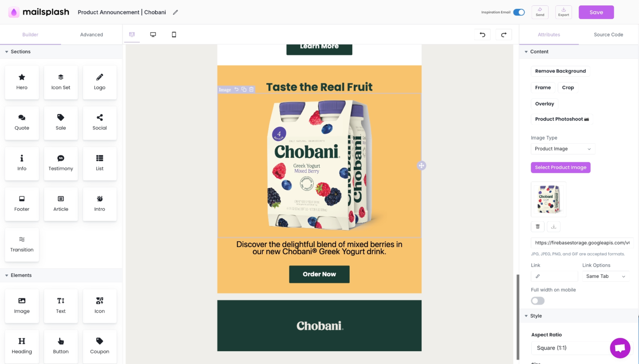
Task: Click the image URL input field
Action: [582, 243]
